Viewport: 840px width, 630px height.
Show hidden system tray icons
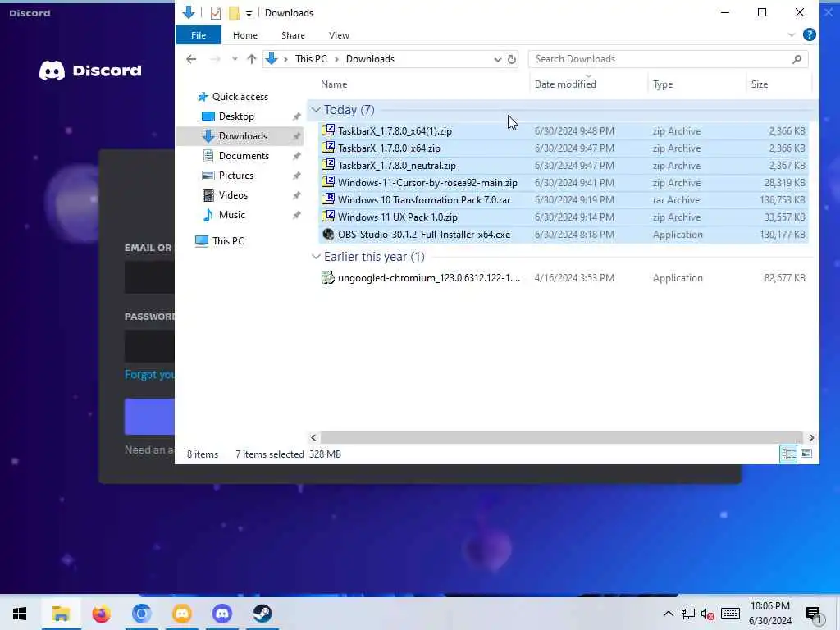[x=669, y=614]
